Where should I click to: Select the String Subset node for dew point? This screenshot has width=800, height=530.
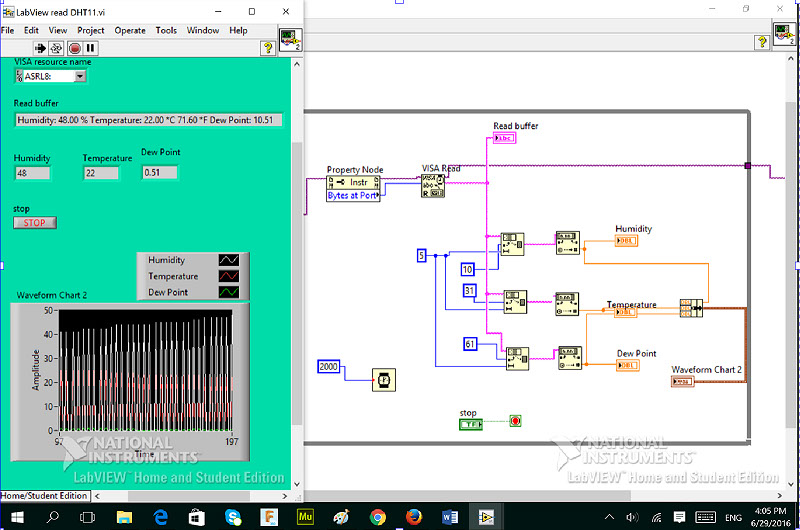tap(517, 359)
